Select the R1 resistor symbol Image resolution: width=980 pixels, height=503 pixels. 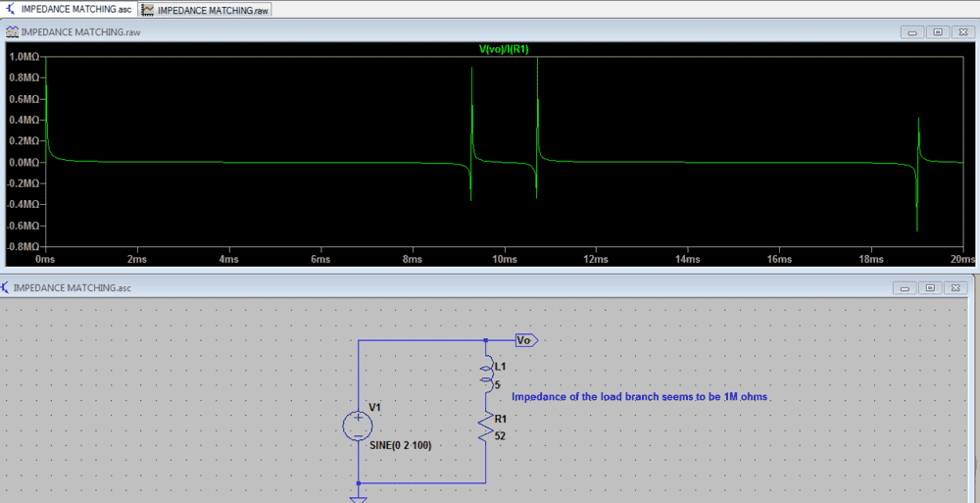pos(486,427)
